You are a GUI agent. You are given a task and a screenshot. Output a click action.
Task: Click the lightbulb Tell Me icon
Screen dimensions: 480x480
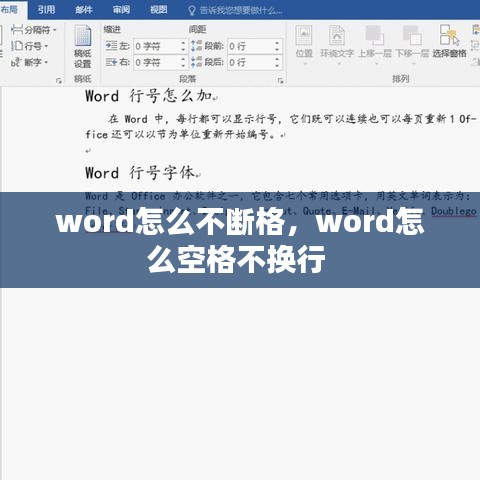pyautogui.click(x=192, y=10)
